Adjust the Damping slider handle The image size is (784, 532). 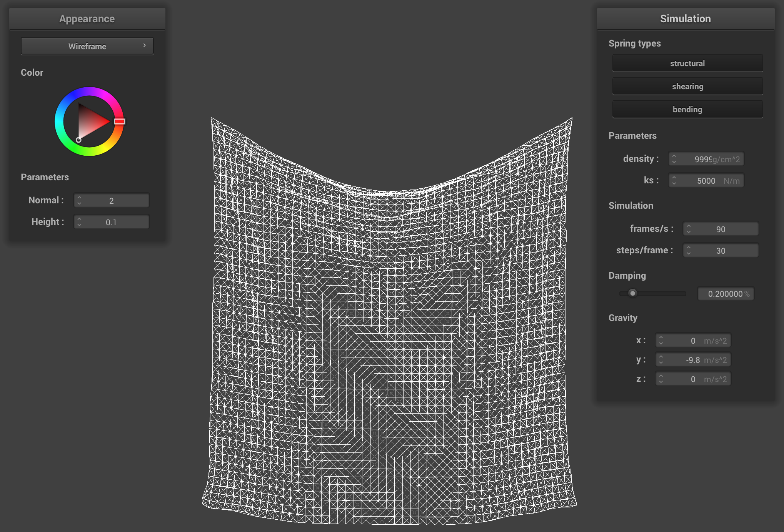(633, 293)
